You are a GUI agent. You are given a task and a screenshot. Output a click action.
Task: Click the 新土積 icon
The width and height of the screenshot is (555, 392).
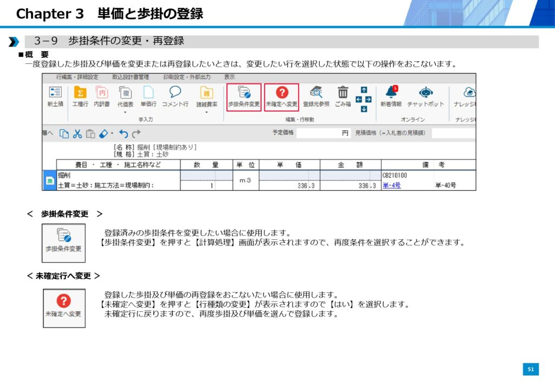coord(55,93)
